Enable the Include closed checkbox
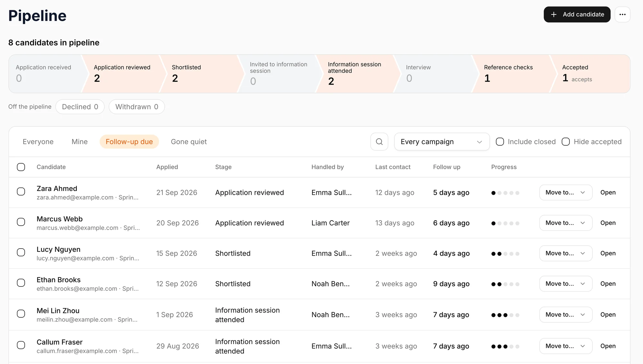Screen dimensions: 643x364 pyautogui.click(x=500, y=142)
